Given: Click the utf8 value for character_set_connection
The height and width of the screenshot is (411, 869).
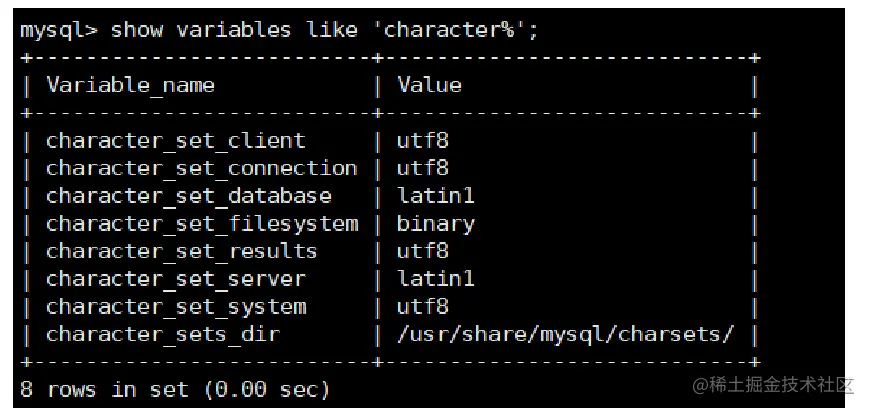Looking at the screenshot, I should (x=422, y=168).
